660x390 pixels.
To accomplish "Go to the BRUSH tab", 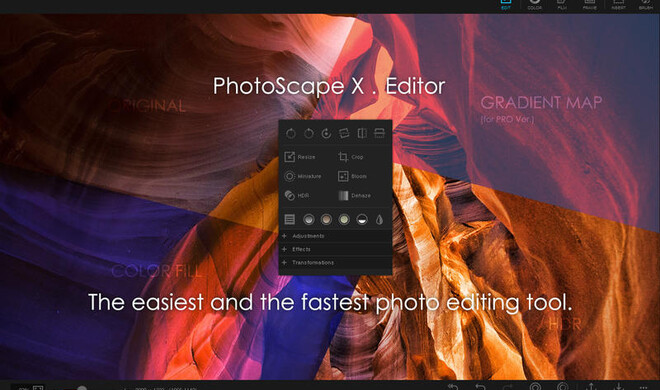I will (x=646, y=5).
